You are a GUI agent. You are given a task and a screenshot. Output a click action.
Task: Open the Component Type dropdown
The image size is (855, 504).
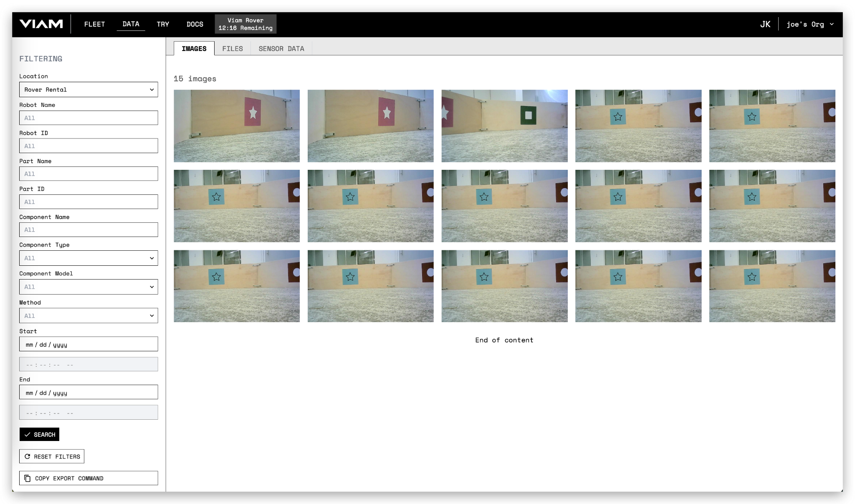89,258
